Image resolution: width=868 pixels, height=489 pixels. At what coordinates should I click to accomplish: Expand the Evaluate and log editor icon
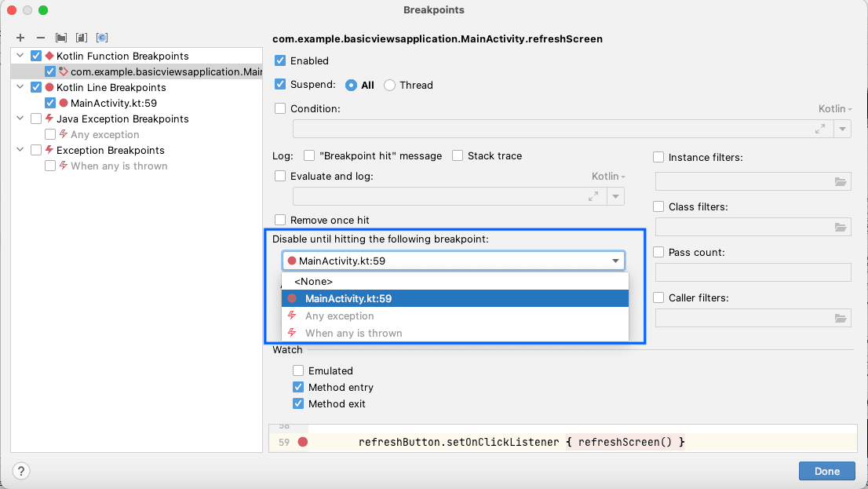[593, 196]
